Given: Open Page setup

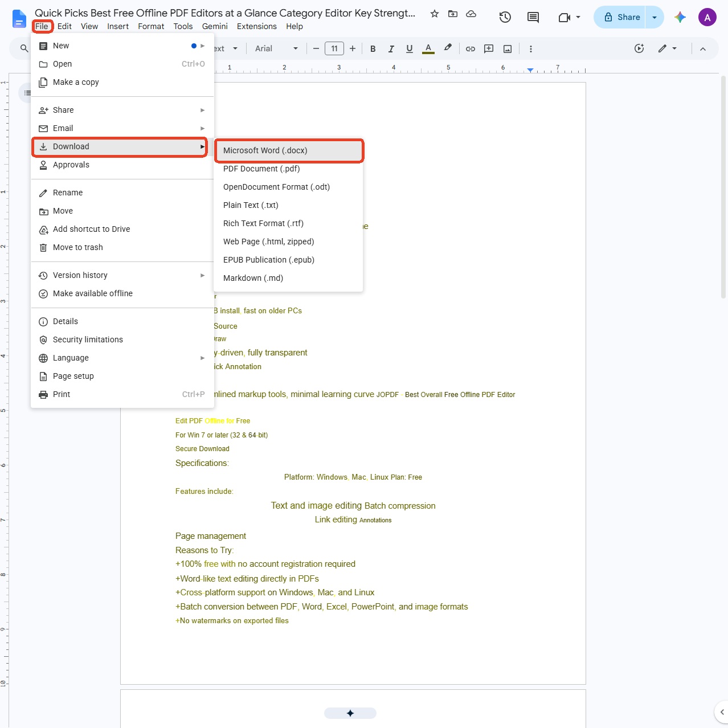Looking at the screenshot, I should point(122,376).
